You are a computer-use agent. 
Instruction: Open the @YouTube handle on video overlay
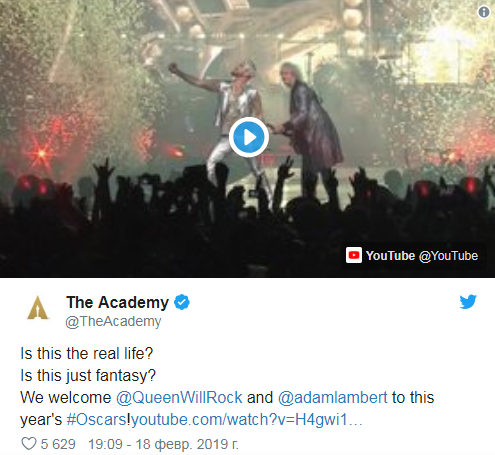pyautogui.click(x=448, y=256)
